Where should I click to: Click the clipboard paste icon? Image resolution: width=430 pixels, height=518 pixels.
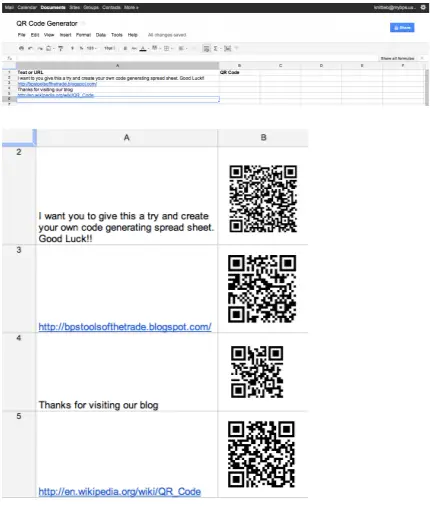point(49,48)
